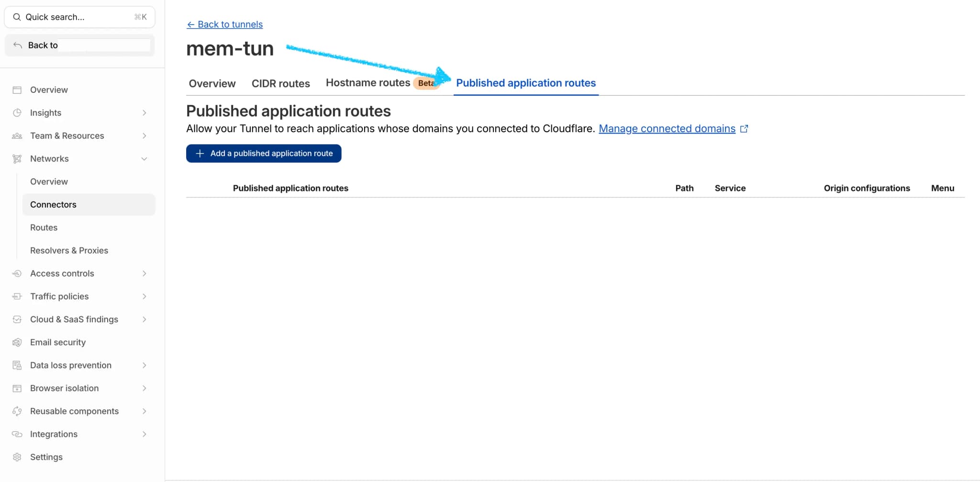
Task: Open the Hostname routes Beta tab
Action: [367, 82]
